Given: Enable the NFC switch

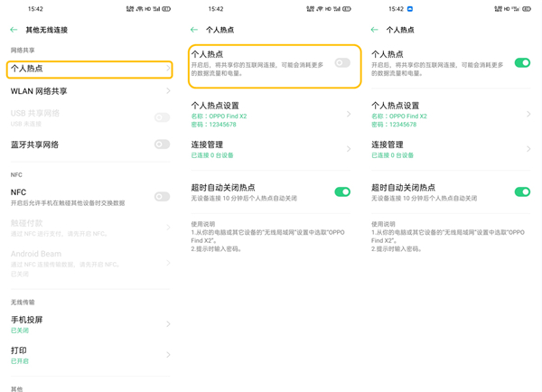Looking at the screenshot, I should click(x=162, y=196).
